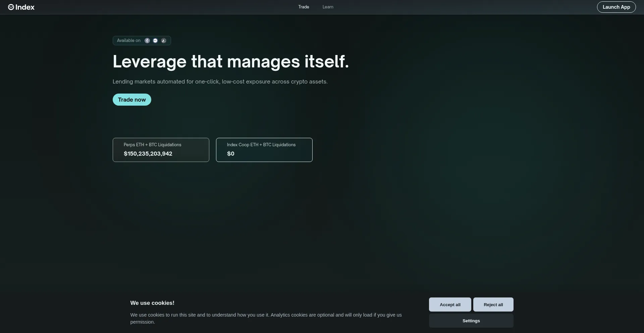The image size is (644, 333).
Task: Click the $150,235,203,942 liquidations value
Action: 148,154
